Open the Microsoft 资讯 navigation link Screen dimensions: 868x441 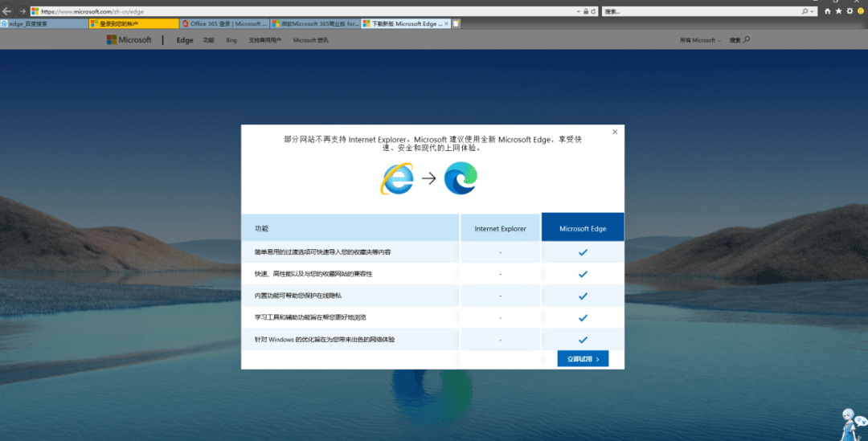pos(310,40)
